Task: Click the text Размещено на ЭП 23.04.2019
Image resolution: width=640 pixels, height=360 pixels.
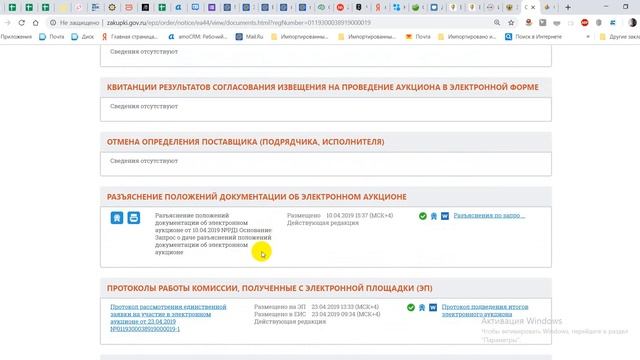Action: (316, 307)
